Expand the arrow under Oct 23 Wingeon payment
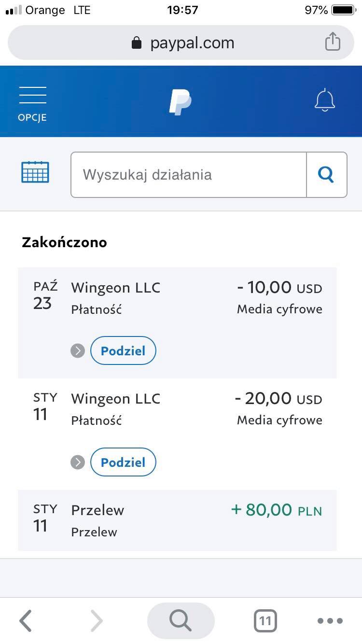The image size is (362, 644). (x=78, y=350)
